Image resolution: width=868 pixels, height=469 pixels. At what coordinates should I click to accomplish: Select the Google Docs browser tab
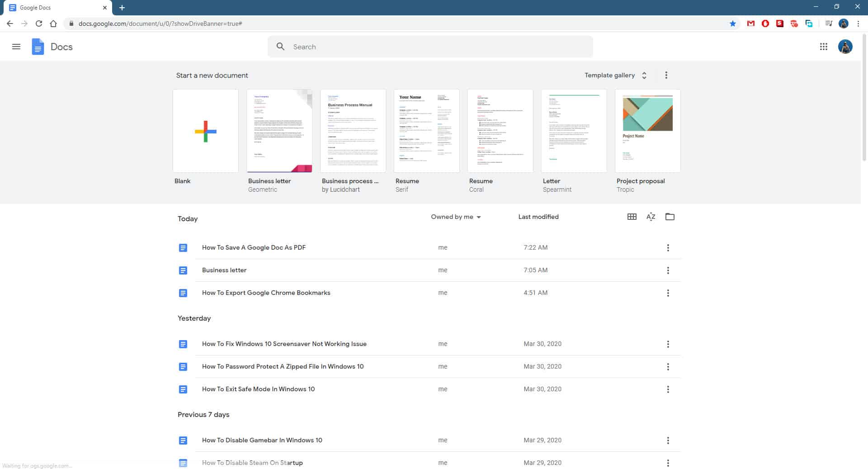(58, 8)
